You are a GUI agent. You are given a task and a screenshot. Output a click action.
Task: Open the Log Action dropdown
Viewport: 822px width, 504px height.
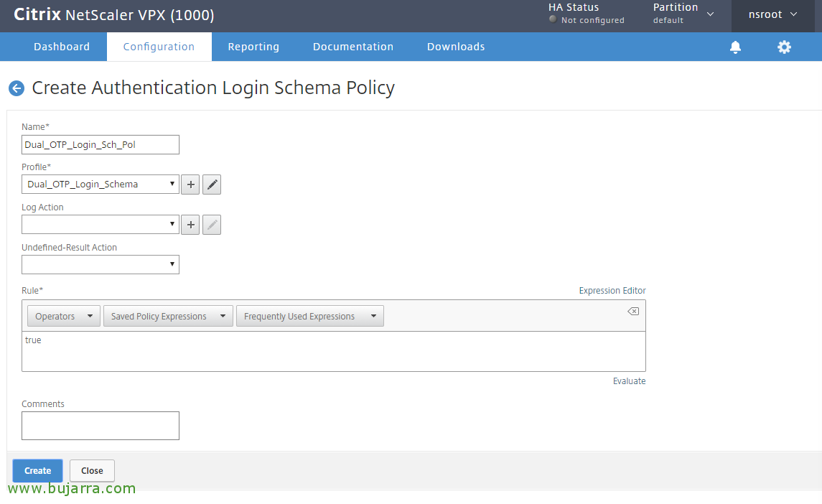pyautogui.click(x=100, y=225)
